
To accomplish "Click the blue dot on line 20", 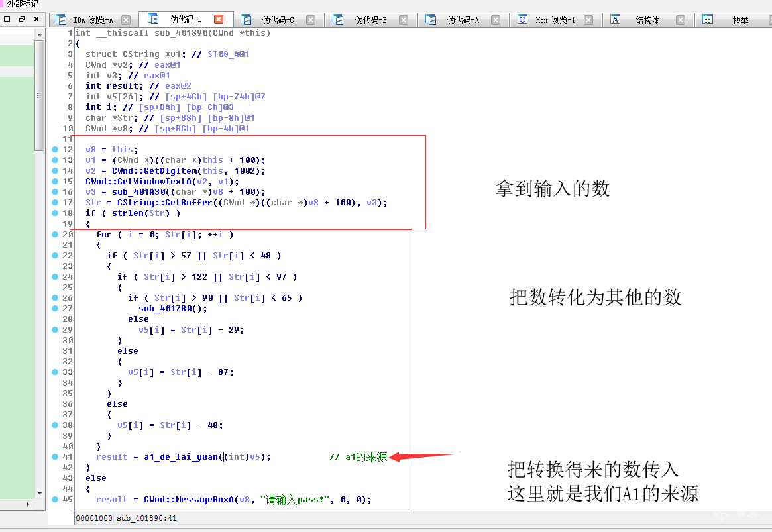I will point(55,235).
